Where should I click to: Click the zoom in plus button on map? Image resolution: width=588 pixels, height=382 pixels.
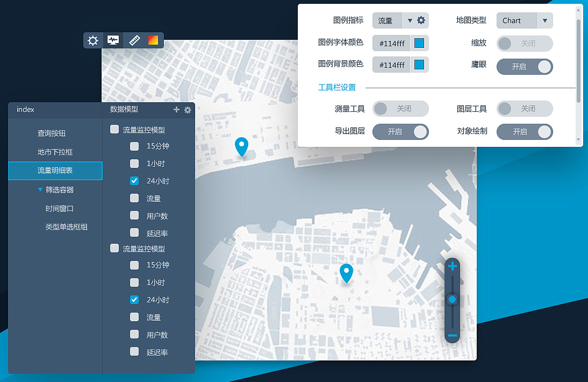[452, 266]
